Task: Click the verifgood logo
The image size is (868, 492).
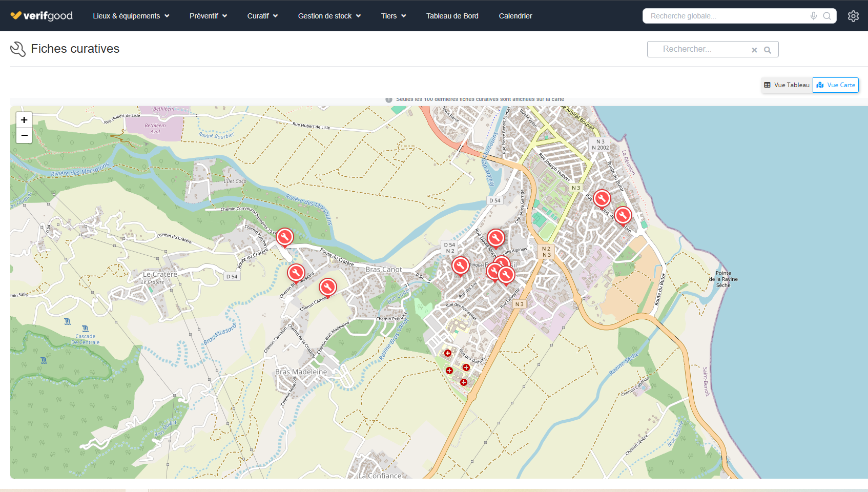Action: (42, 16)
